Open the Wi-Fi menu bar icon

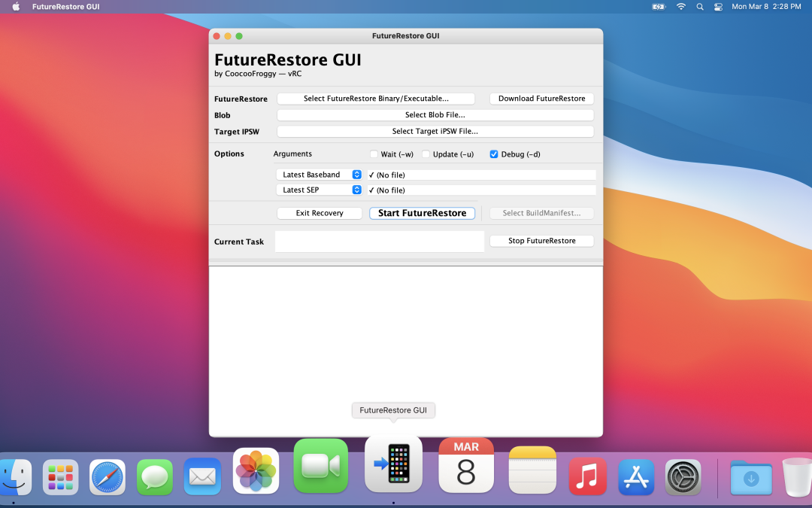click(681, 7)
